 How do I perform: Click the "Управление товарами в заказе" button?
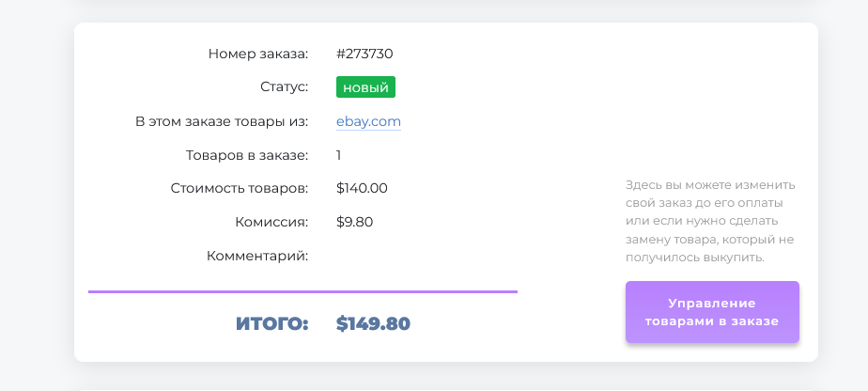click(712, 313)
